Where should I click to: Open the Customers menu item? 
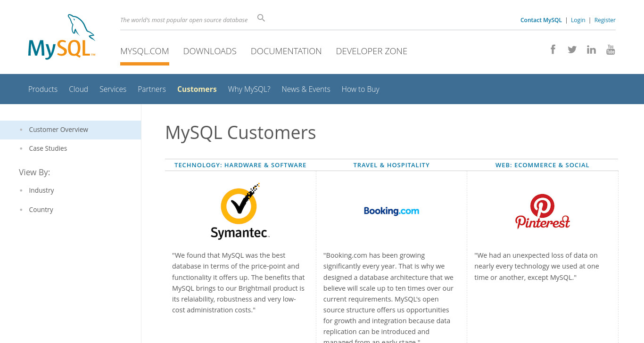(x=197, y=89)
